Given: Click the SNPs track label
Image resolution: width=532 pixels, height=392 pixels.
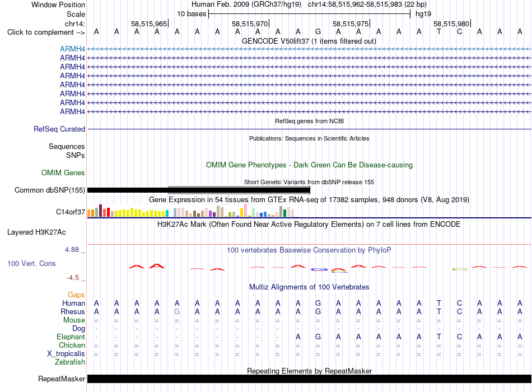Looking at the screenshot, I should click(76, 155).
